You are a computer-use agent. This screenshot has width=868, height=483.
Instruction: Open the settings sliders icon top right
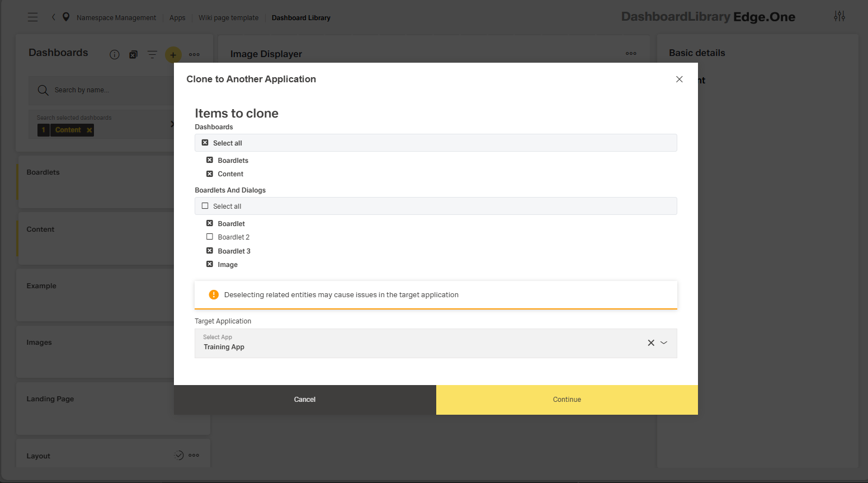(839, 16)
